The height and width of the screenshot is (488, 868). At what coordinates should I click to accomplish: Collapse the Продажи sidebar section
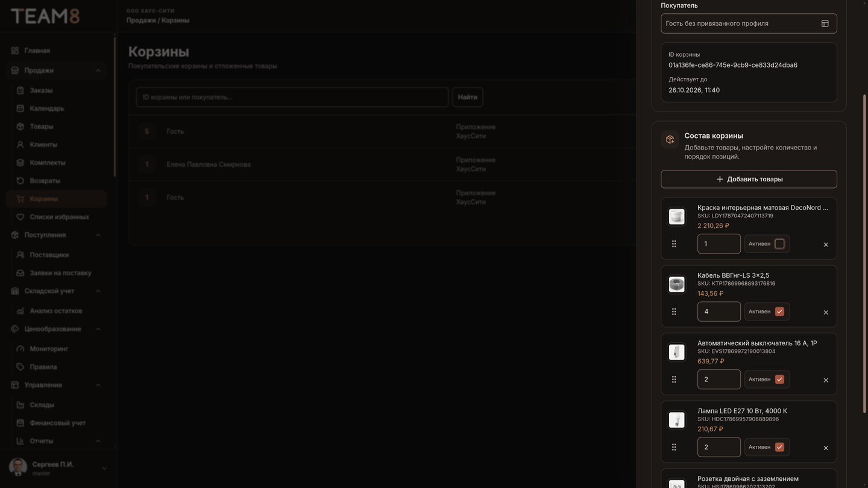(x=98, y=70)
